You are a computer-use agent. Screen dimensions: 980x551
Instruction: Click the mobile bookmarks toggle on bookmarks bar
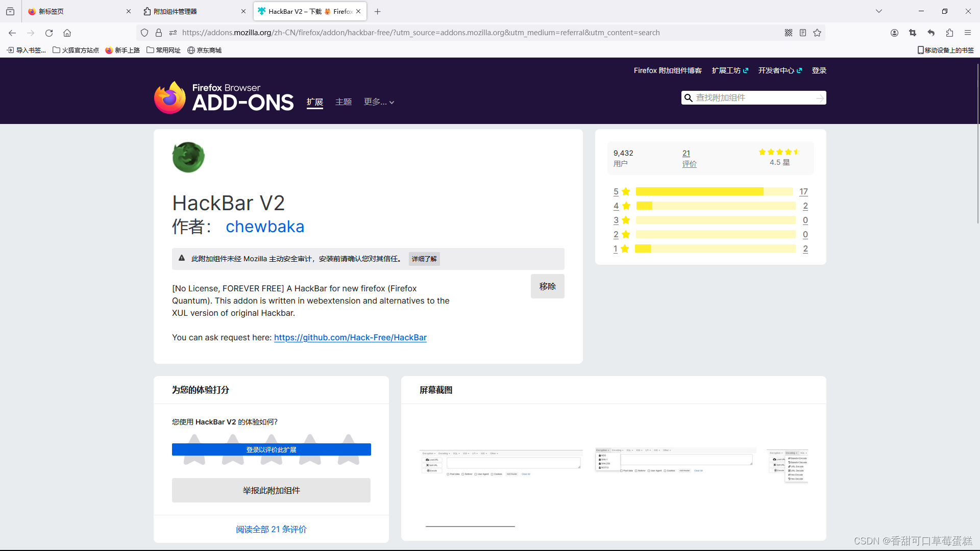tap(946, 50)
